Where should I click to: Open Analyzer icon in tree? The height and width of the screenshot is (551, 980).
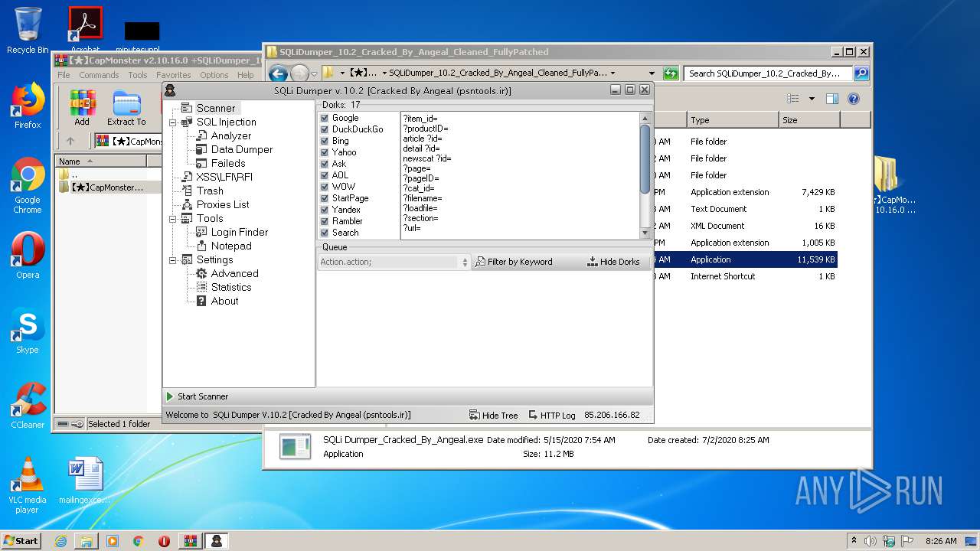coord(201,135)
